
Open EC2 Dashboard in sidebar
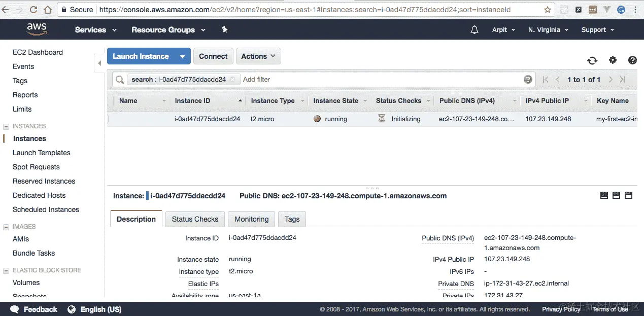(x=38, y=52)
